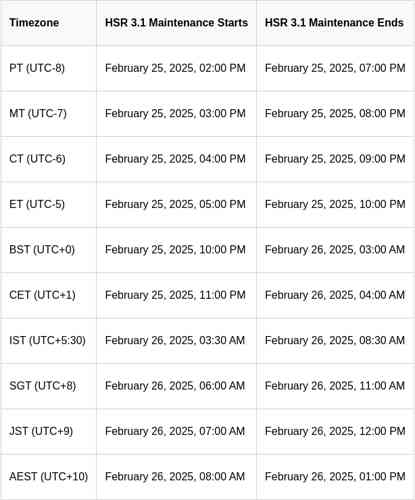Select the IST (UTC+5:30) row label
The width and height of the screenshot is (415, 500).
click(x=47, y=340)
